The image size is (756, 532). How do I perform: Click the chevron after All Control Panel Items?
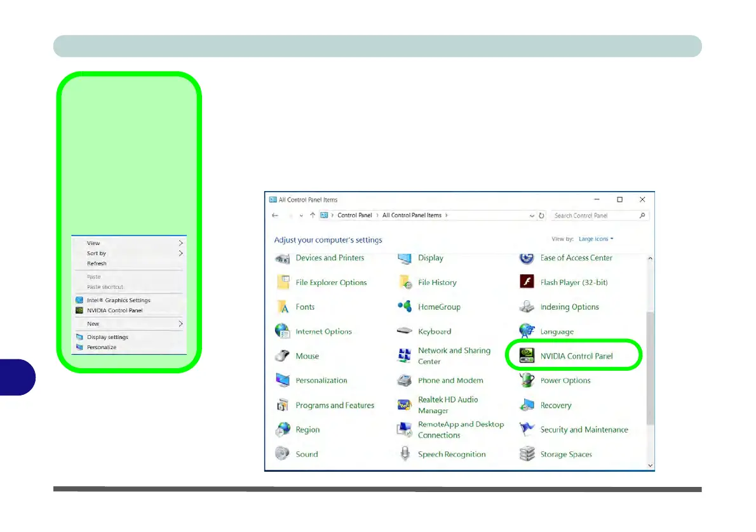point(447,215)
